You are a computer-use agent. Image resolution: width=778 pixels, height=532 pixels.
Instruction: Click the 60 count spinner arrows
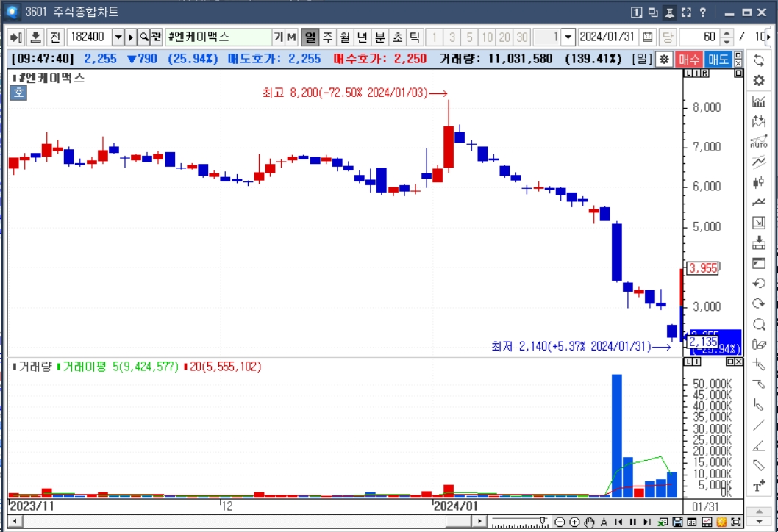727,37
